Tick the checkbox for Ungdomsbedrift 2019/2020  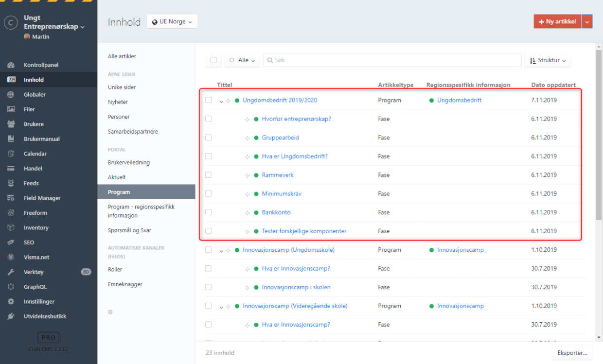(209, 100)
